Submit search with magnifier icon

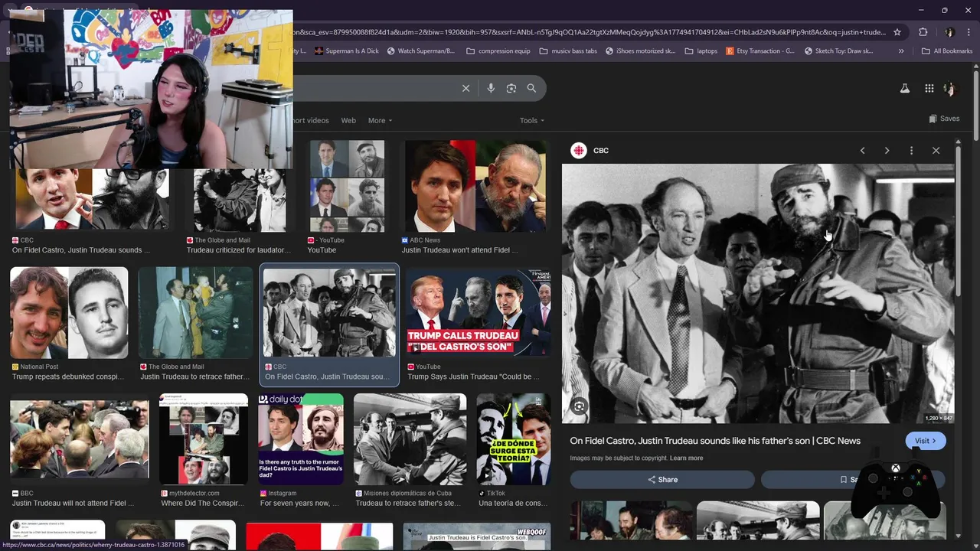(531, 88)
